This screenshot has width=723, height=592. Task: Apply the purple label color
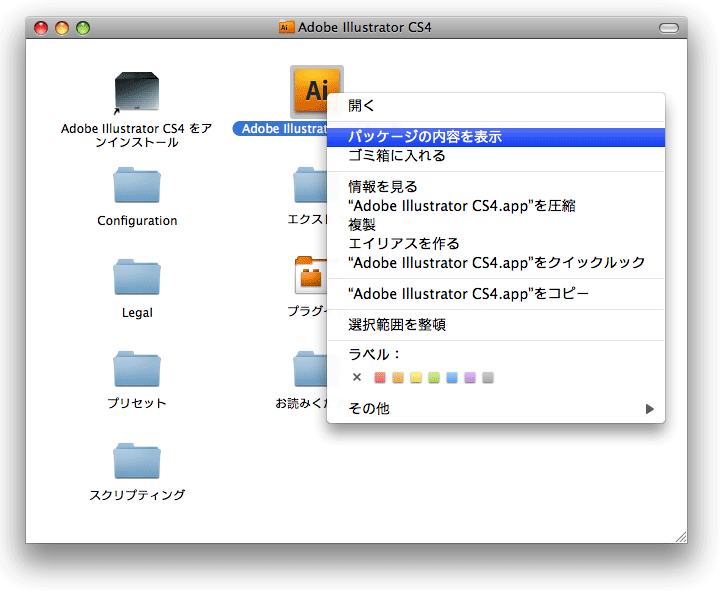coord(470,378)
